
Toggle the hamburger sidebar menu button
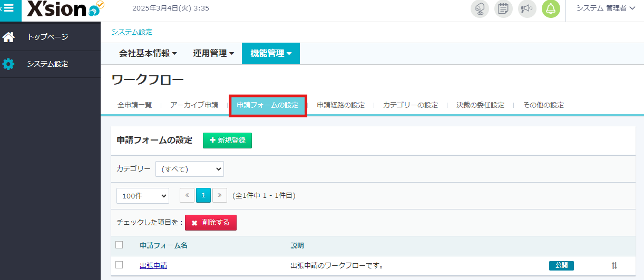[8, 8]
